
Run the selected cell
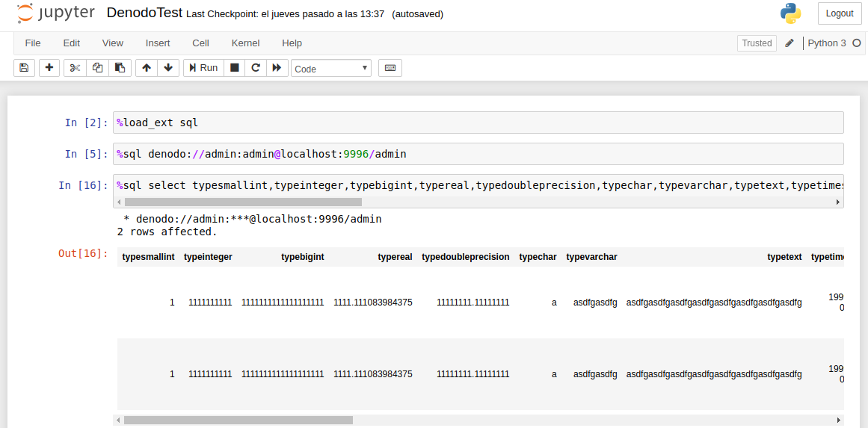[x=203, y=68]
